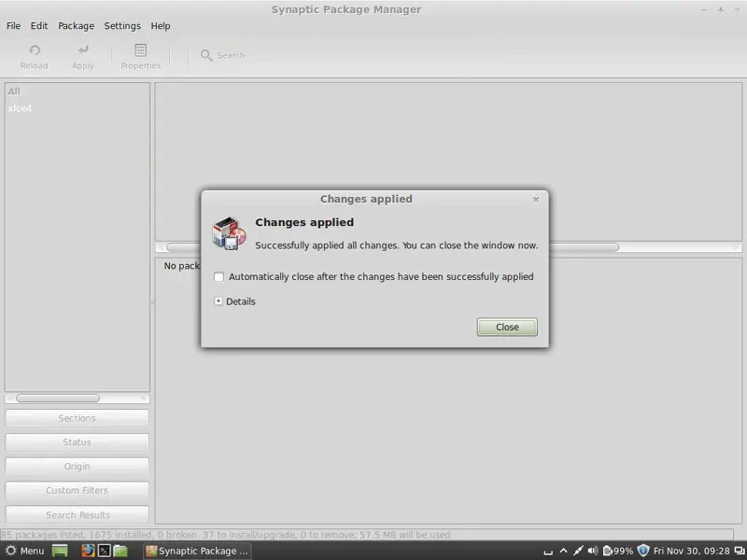The image size is (747, 560).
Task: Open the Settings menu
Action: point(122,26)
